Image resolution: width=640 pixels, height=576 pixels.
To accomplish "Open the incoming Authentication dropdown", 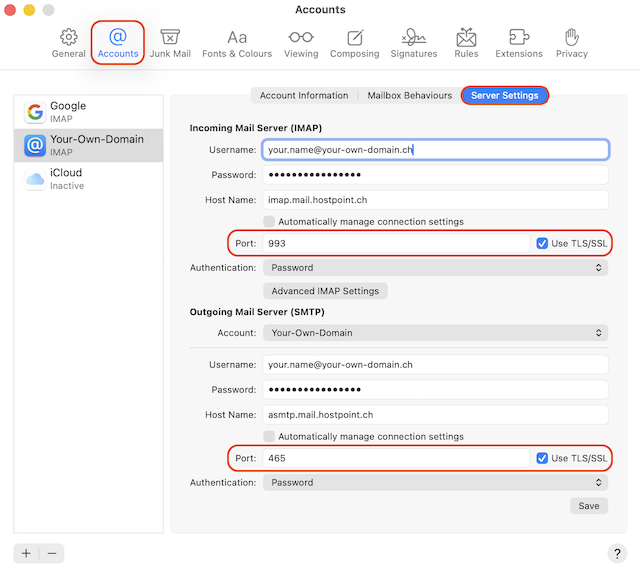I will click(436, 268).
